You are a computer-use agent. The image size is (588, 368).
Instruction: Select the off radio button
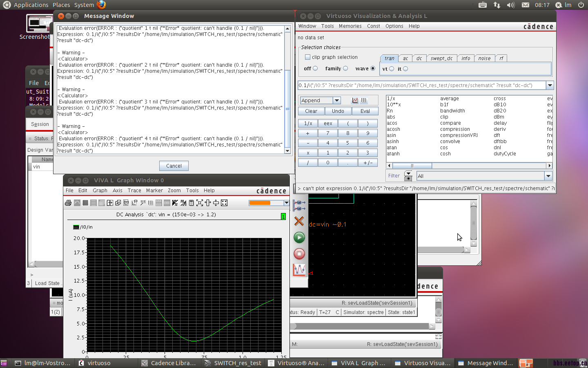pyautogui.click(x=315, y=69)
